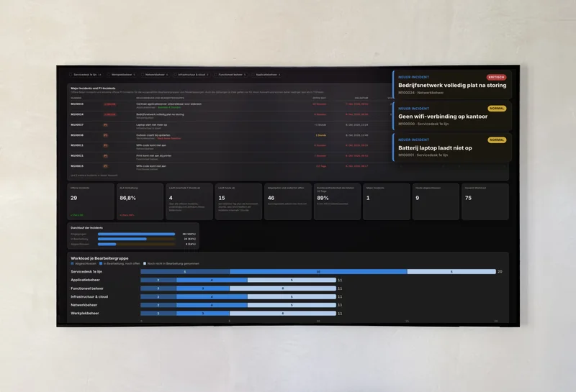This screenshot has width=576, height=392.
Task: Toggle the Applicatiebeheer filter checkbox
Action: (253, 75)
